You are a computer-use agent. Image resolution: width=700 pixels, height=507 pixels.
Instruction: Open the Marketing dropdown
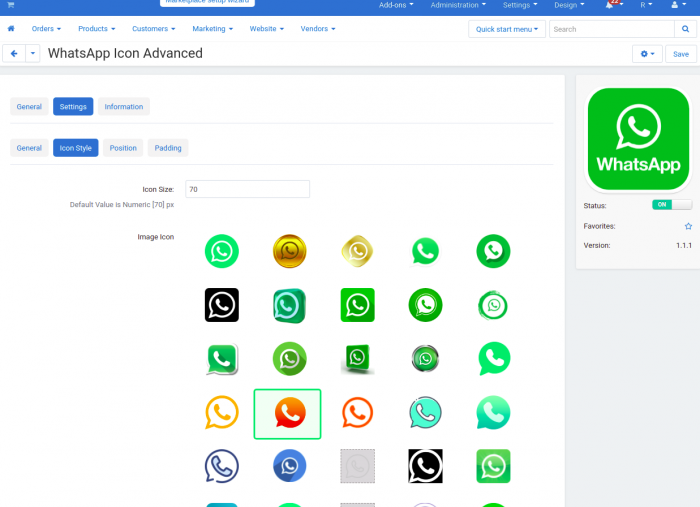pyautogui.click(x=212, y=29)
